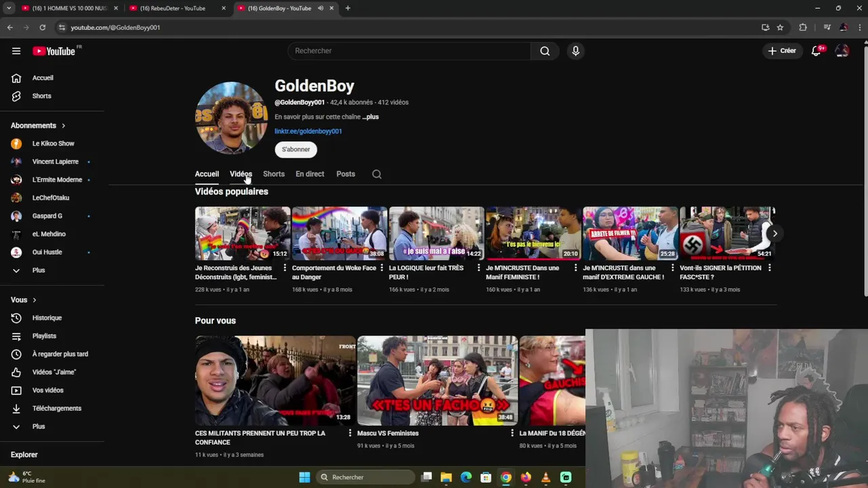Screen dimensions: 868x488
Task: Go back with the browser arrow
Action: click(9, 27)
